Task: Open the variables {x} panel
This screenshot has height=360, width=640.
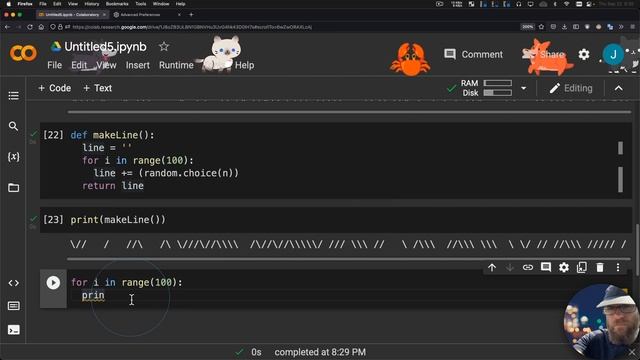Action: pos(13,157)
